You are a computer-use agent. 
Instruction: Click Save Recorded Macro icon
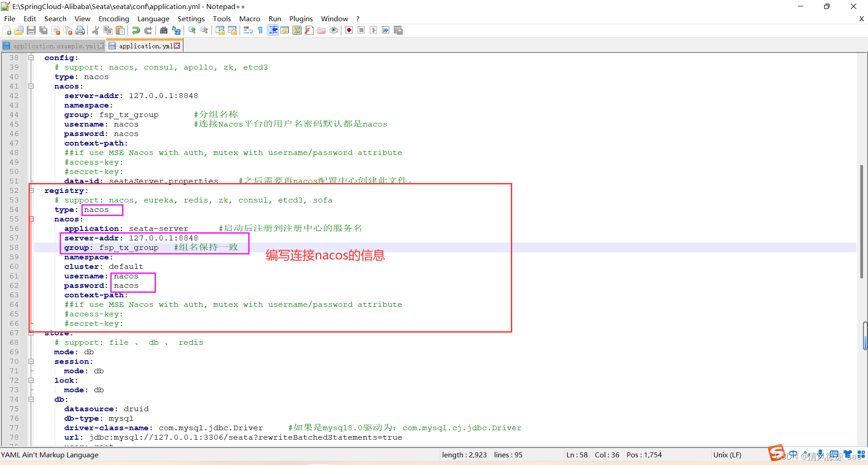tap(398, 30)
